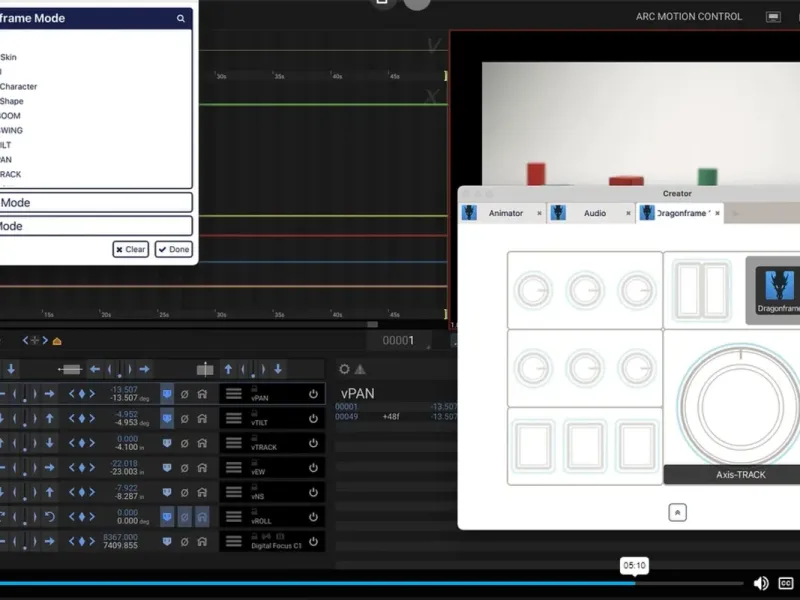
Task: Click the home icon in vTILT row
Action: point(202,418)
